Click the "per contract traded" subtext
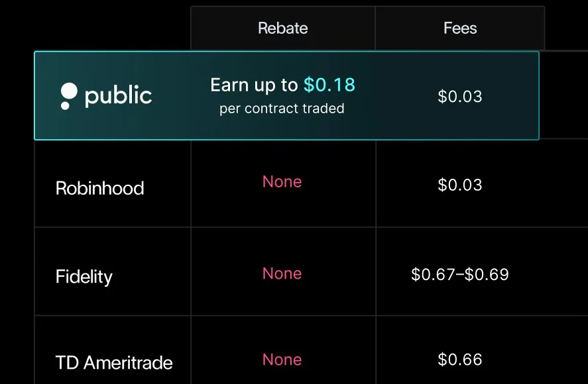The height and width of the screenshot is (384, 588). coord(282,109)
